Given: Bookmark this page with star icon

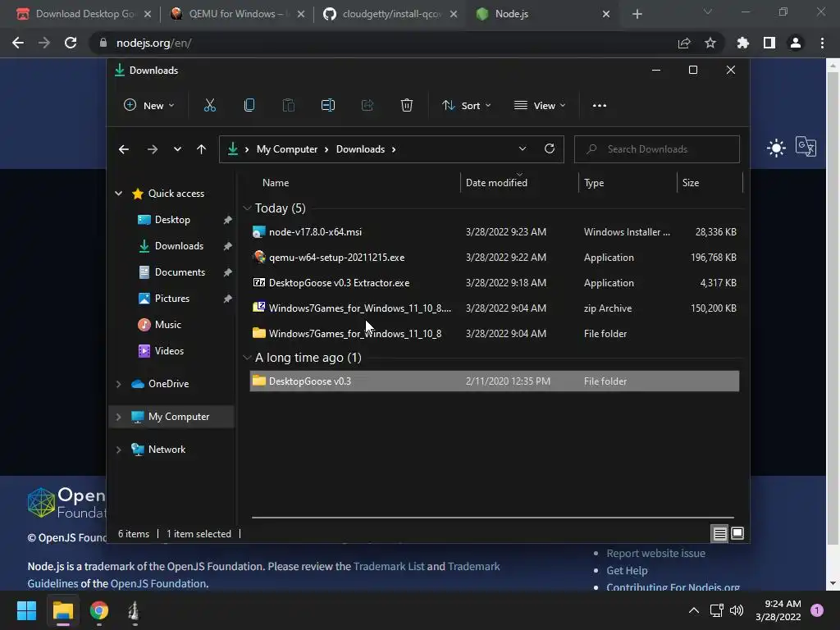Looking at the screenshot, I should click(710, 43).
